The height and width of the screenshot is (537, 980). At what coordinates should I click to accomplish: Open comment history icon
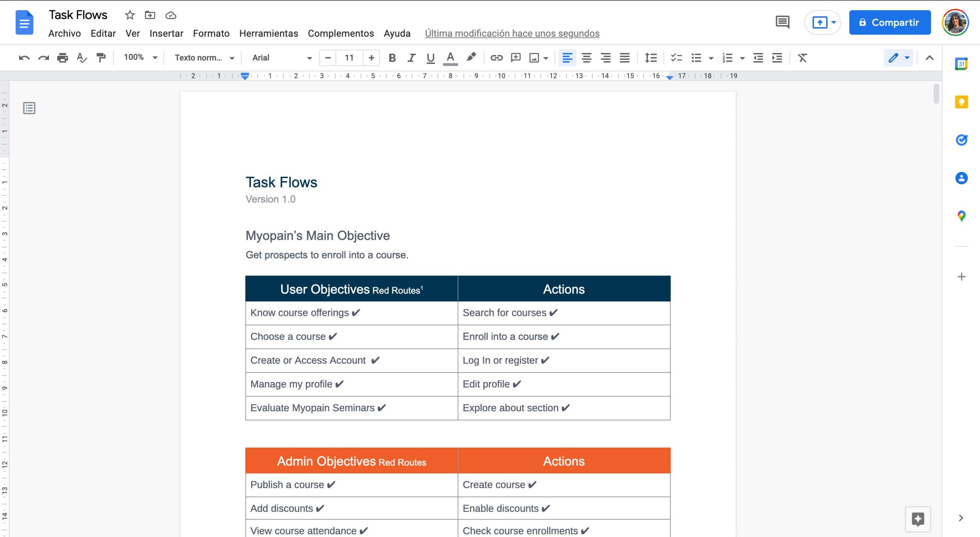tap(782, 22)
